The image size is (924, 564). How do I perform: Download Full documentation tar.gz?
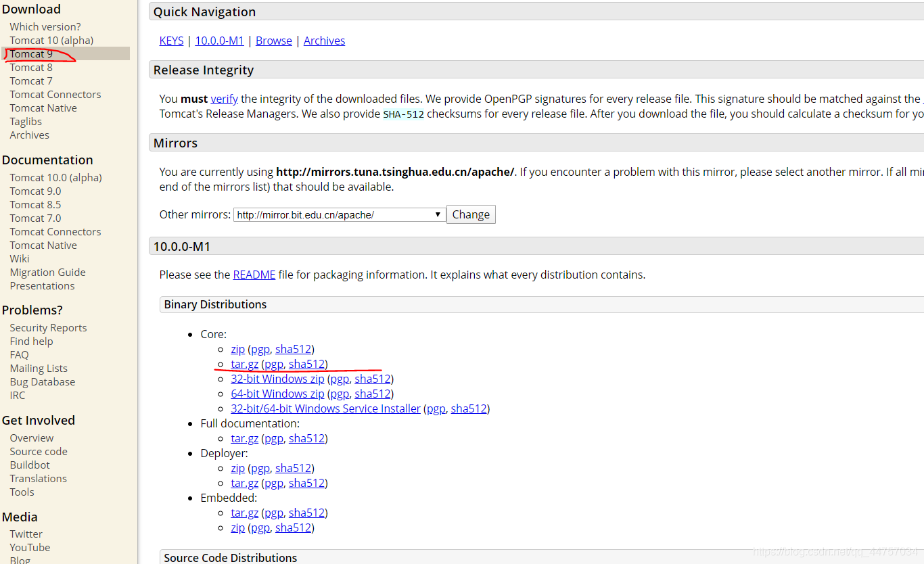click(244, 438)
